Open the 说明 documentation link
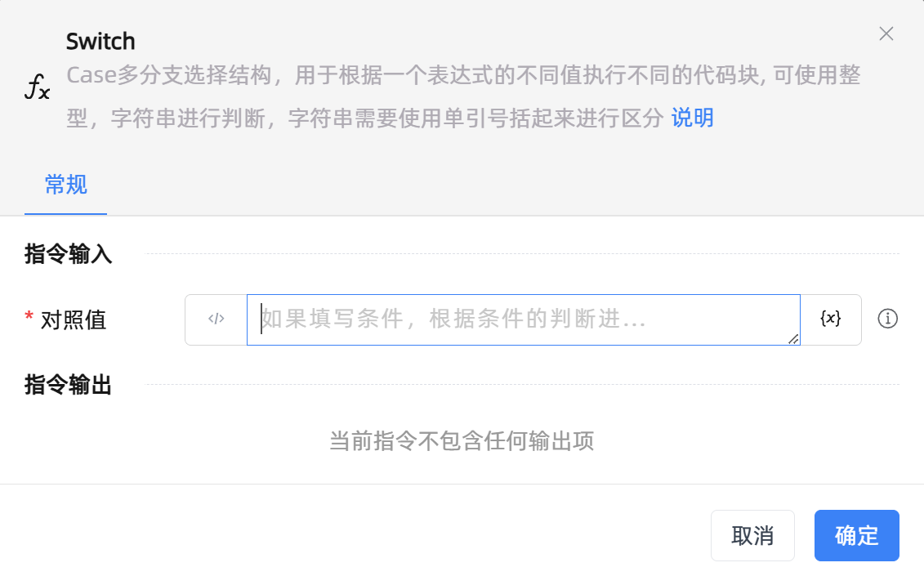This screenshot has width=924, height=585. click(x=692, y=118)
